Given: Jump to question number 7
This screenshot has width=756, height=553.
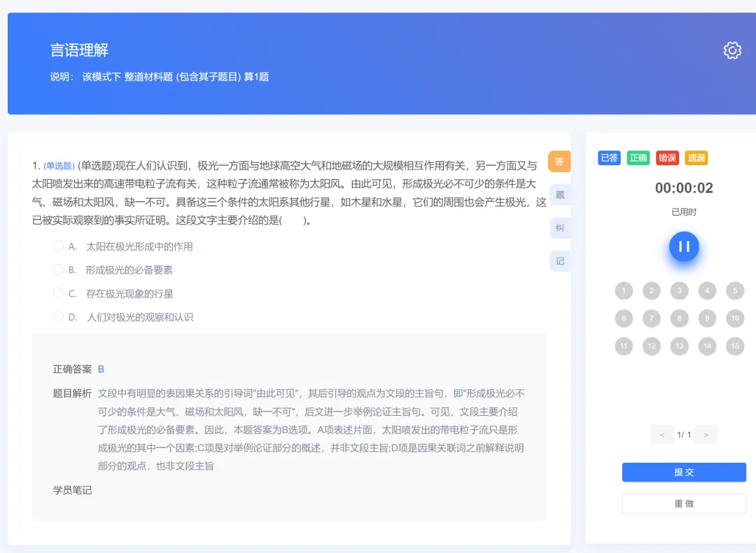Looking at the screenshot, I should point(652,318).
